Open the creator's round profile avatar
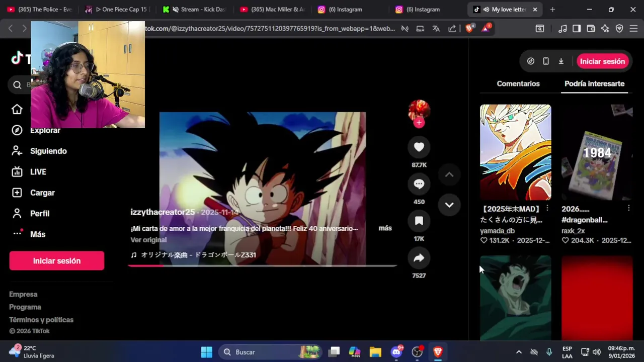Image resolution: width=644 pixels, height=362 pixels. pyautogui.click(x=419, y=110)
